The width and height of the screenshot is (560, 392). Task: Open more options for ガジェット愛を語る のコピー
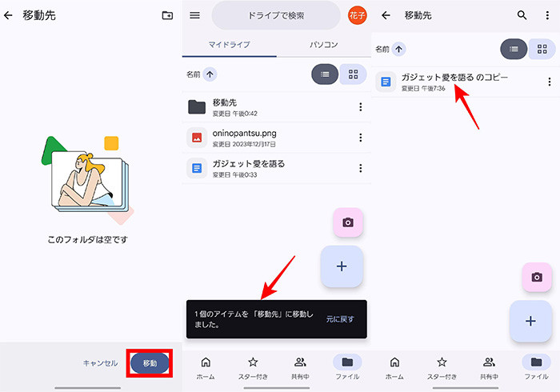550,82
